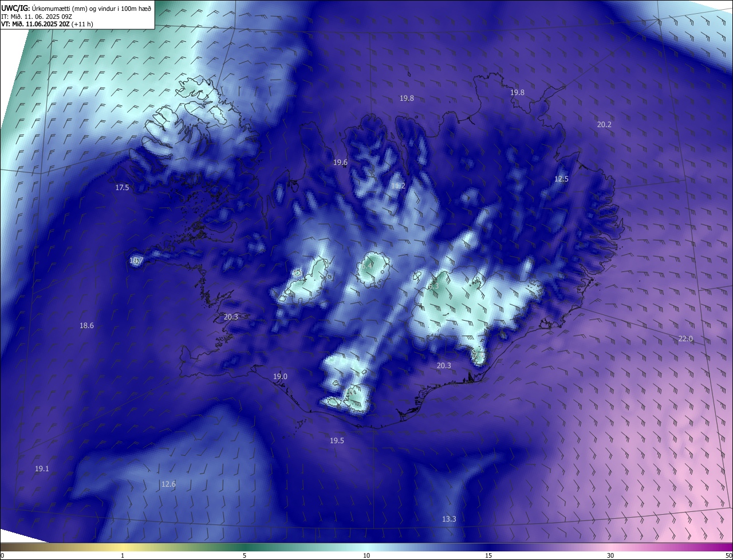The height and width of the screenshot is (560, 733).
Task: Click the 13.3 value label
Action: click(449, 519)
